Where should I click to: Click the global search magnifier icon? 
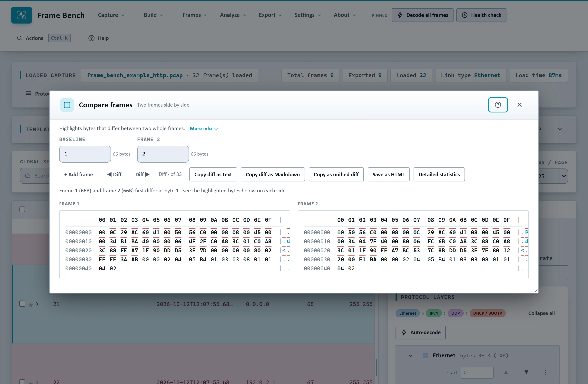(x=28, y=176)
